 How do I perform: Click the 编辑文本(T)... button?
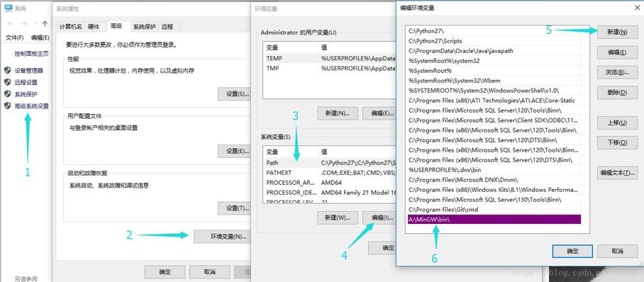point(617,173)
